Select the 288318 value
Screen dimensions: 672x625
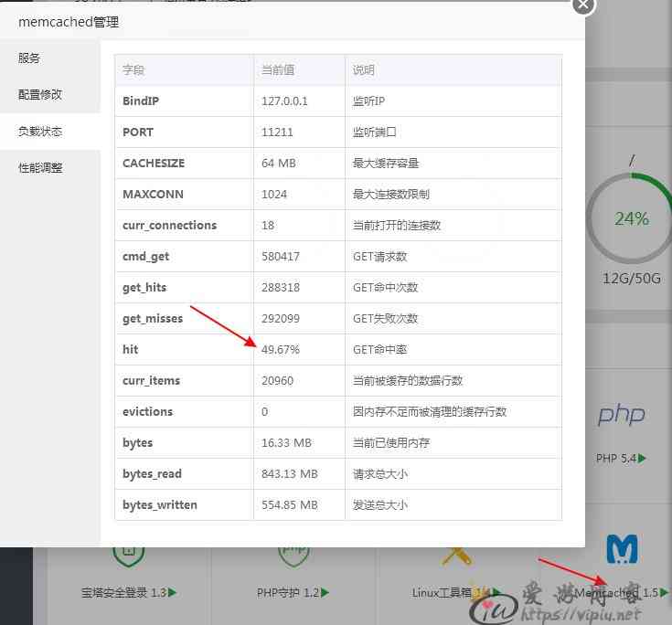[281, 288]
